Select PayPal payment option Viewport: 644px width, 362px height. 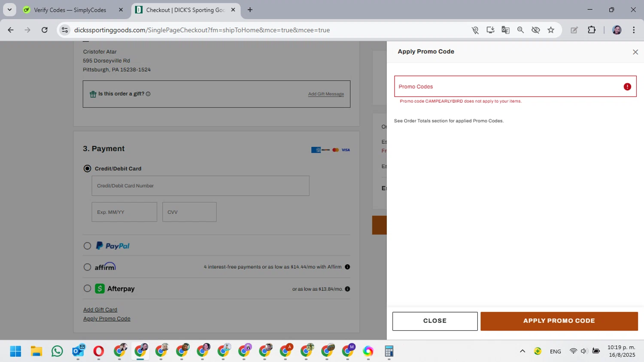[87, 246]
